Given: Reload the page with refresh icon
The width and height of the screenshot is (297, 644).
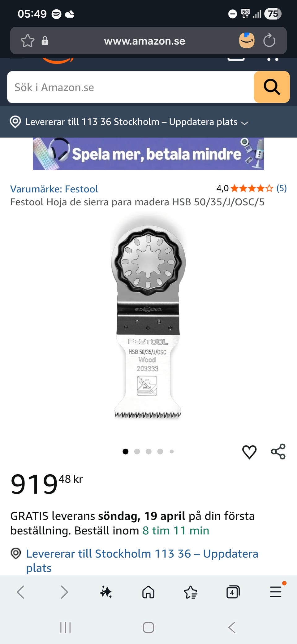Looking at the screenshot, I should point(269,41).
